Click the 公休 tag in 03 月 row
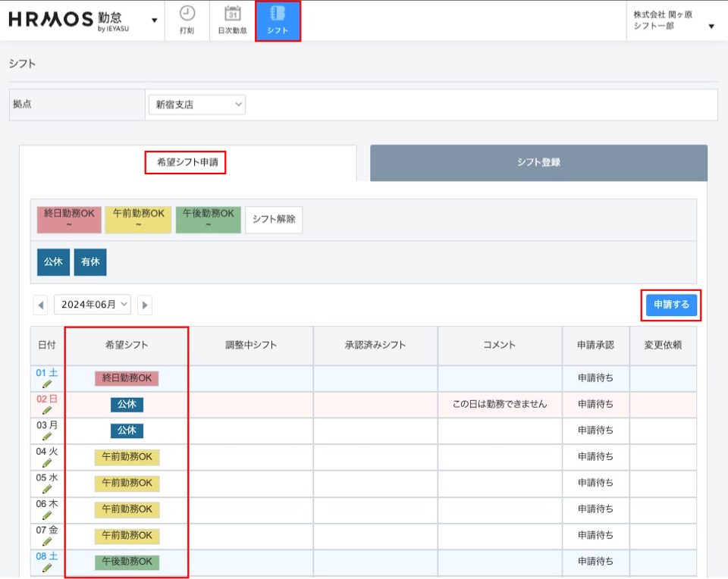Image resolution: width=728 pixels, height=579 pixels. (127, 430)
